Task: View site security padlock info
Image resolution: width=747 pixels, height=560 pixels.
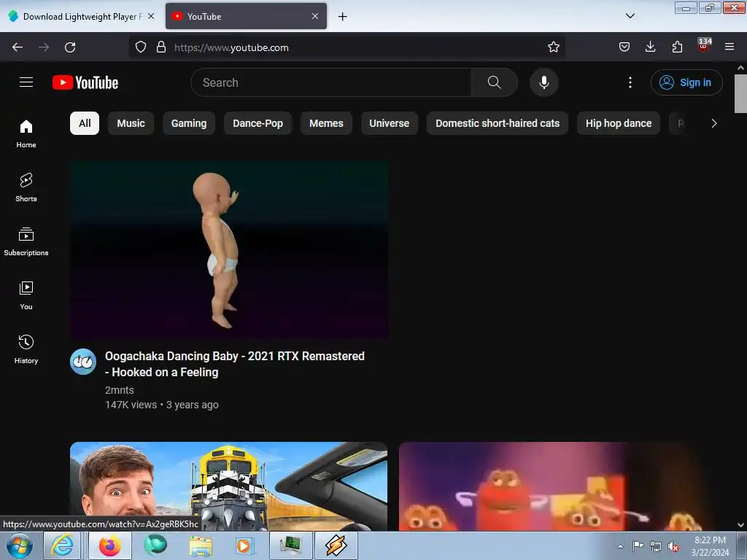Action: tap(161, 47)
